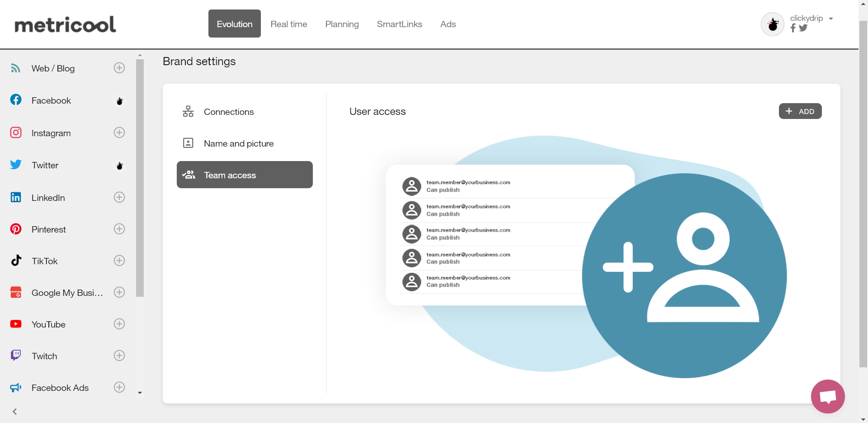The height and width of the screenshot is (423, 868).
Task: Click the Facebook logo icon in sidebar
Action: [16, 100]
